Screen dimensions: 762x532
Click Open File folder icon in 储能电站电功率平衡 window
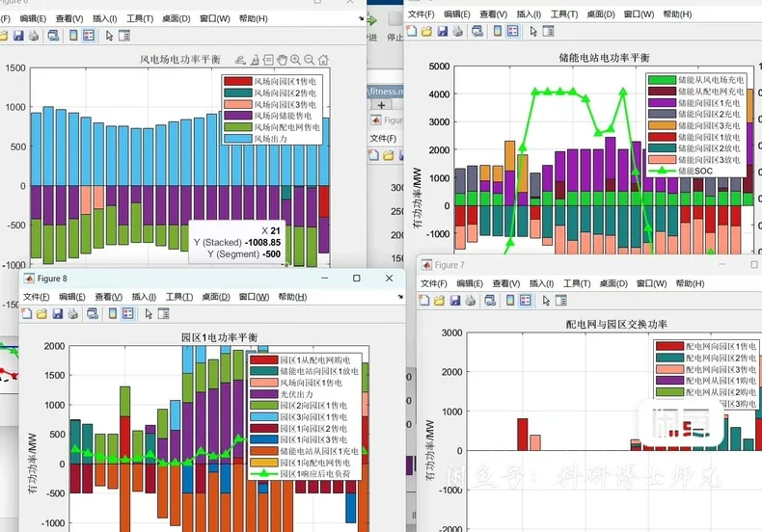tap(426, 31)
